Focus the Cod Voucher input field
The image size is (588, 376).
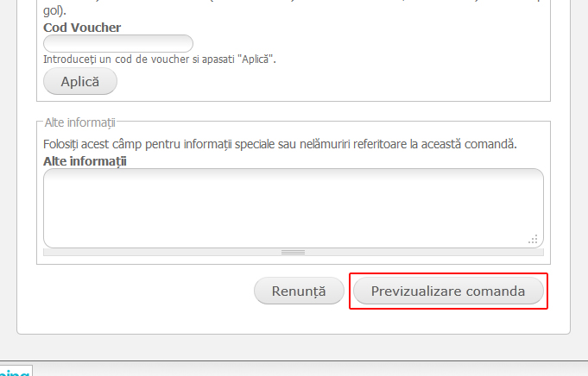118,43
